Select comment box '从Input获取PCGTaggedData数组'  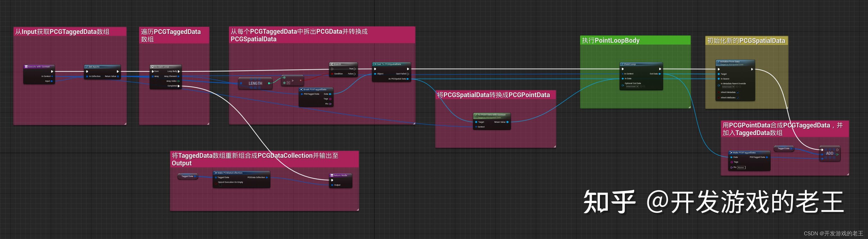[70, 32]
